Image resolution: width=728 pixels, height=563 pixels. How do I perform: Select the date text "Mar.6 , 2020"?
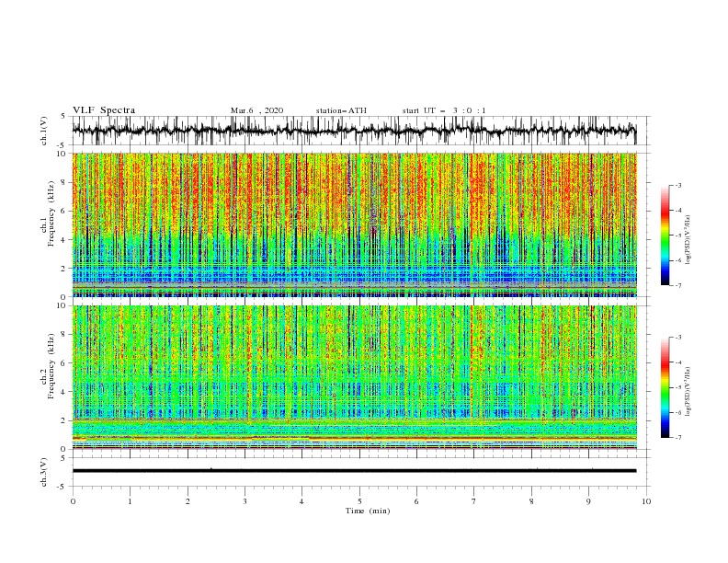pos(256,110)
